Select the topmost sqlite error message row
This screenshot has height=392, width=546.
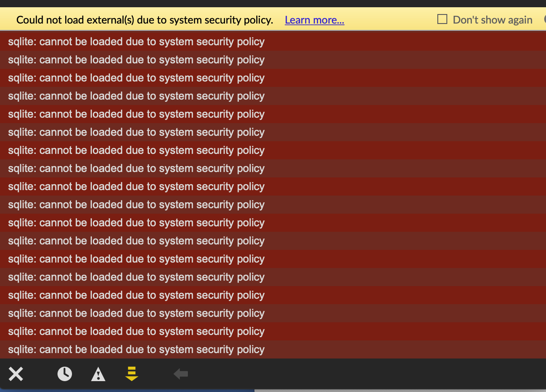pos(273,42)
